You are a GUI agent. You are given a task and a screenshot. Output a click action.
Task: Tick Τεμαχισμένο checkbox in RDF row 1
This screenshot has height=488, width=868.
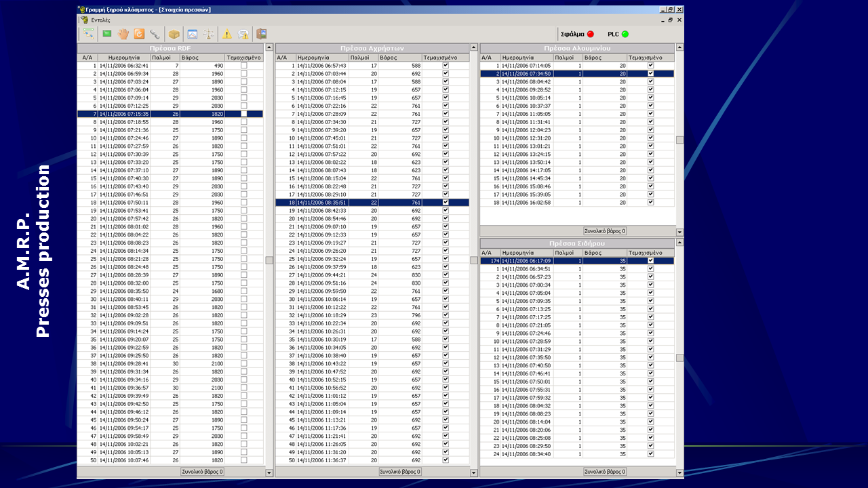[244, 65]
